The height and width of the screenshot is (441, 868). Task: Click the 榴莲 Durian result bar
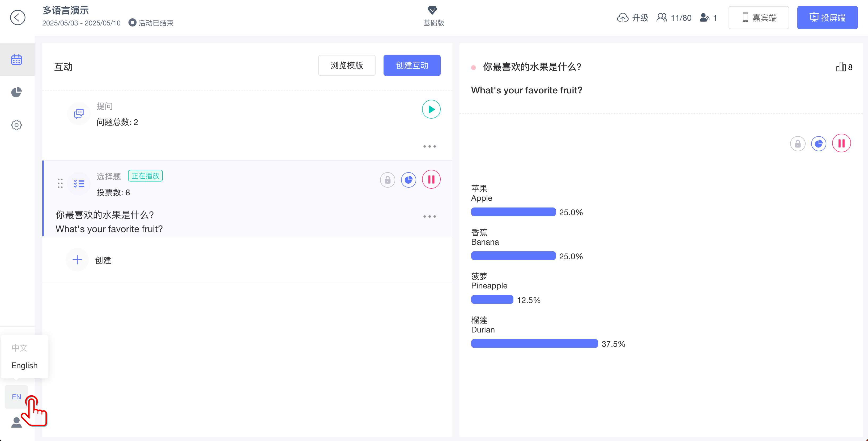[x=534, y=343]
